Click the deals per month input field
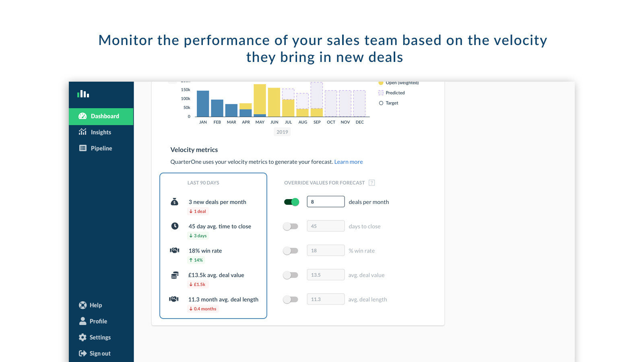644x362 pixels. click(x=325, y=202)
